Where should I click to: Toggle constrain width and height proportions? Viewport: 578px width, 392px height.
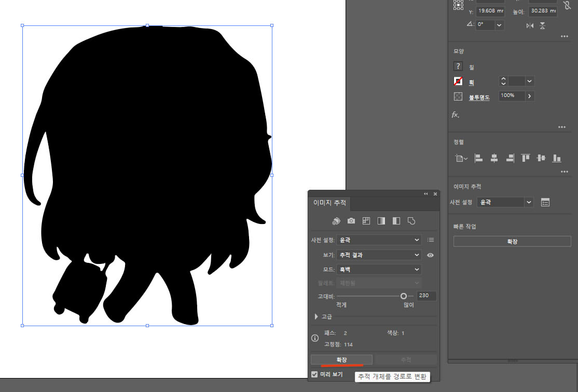click(567, 5)
